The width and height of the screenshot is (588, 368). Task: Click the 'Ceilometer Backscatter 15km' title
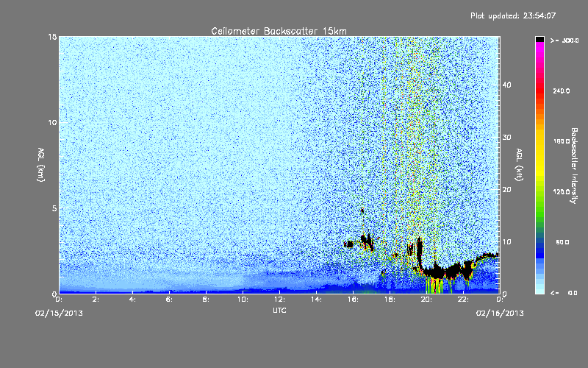pyautogui.click(x=279, y=31)
